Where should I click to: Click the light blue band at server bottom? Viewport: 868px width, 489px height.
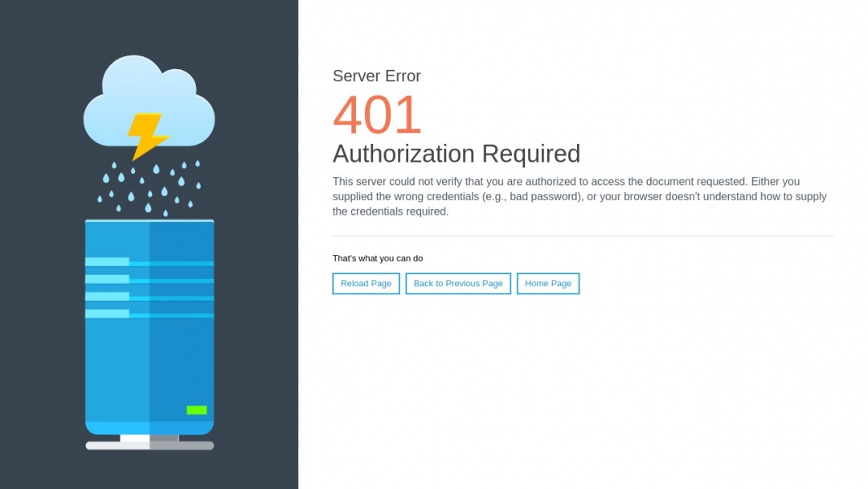[x=149, y=427]
